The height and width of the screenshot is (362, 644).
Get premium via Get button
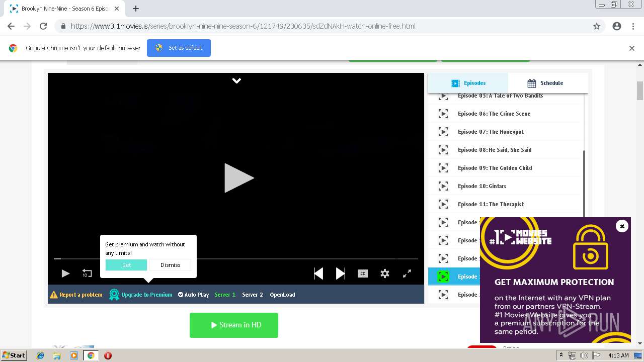click(126, 265)
